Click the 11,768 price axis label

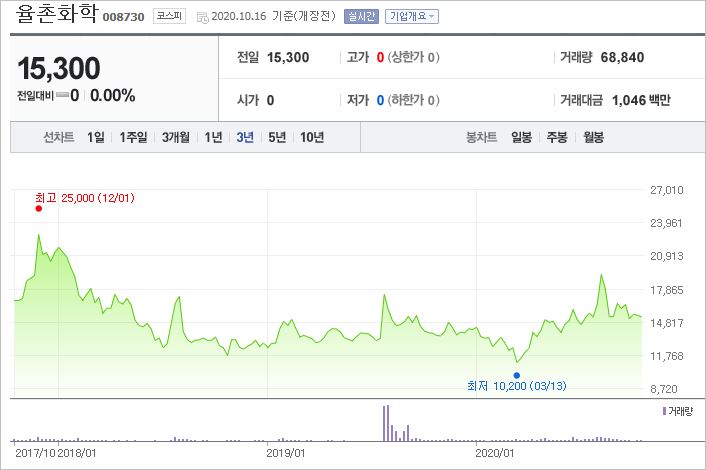click(666, 356)
